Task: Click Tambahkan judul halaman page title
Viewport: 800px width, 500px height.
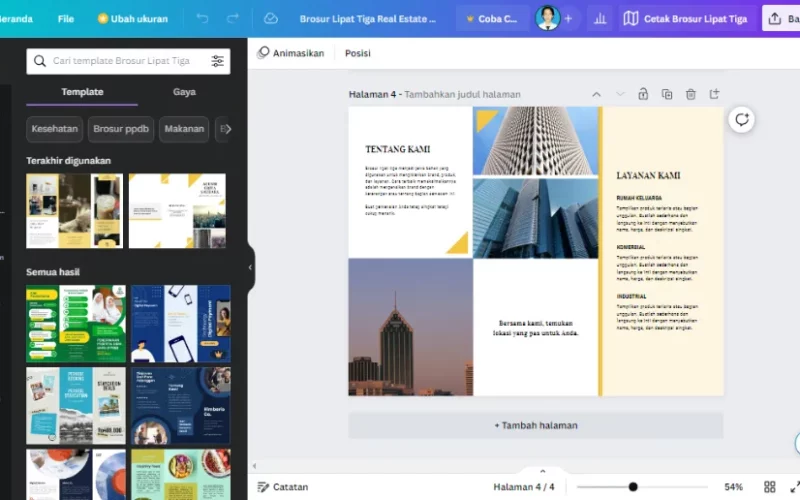Action: point(462,94)
